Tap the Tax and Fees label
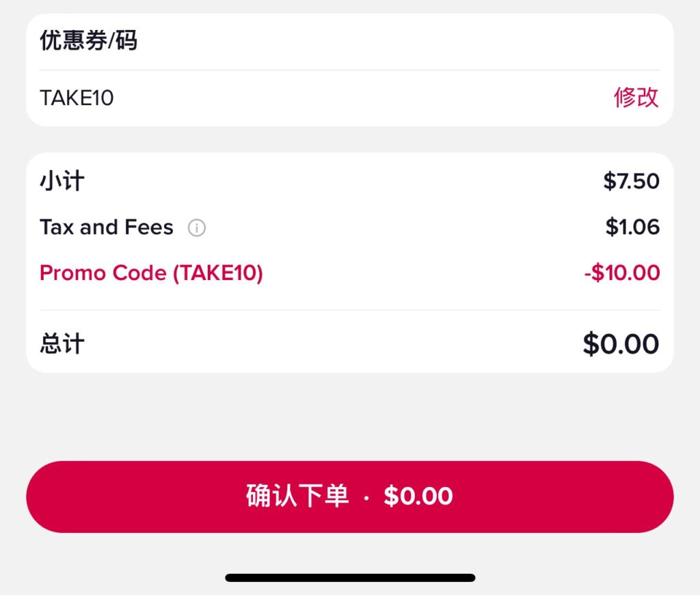This screenshot has width=700, height=595. pos(107,227)
